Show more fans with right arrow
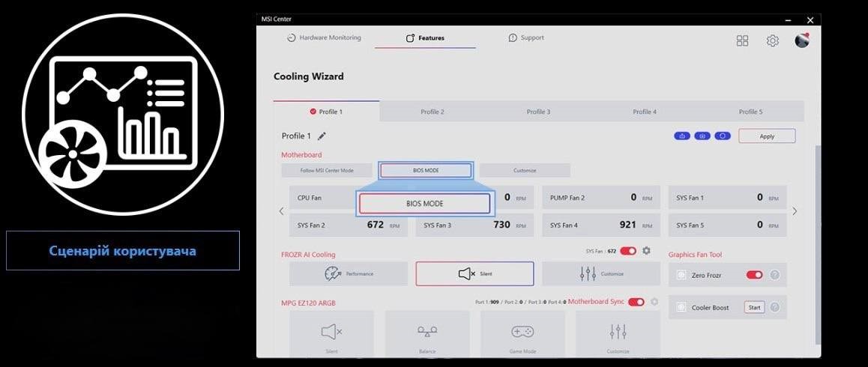 (x=795, y=211)
